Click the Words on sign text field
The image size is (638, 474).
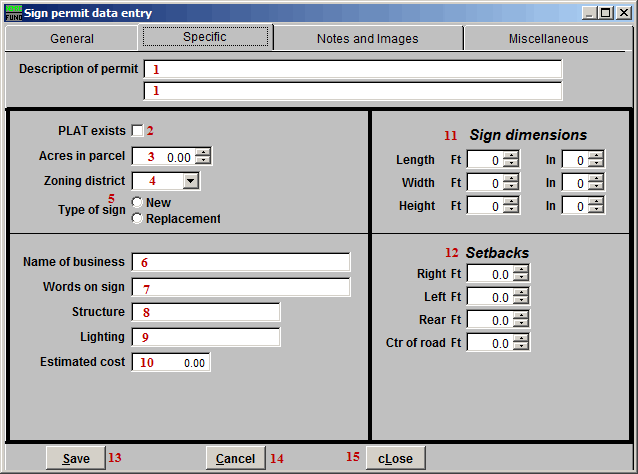click(x=240, y=288)
